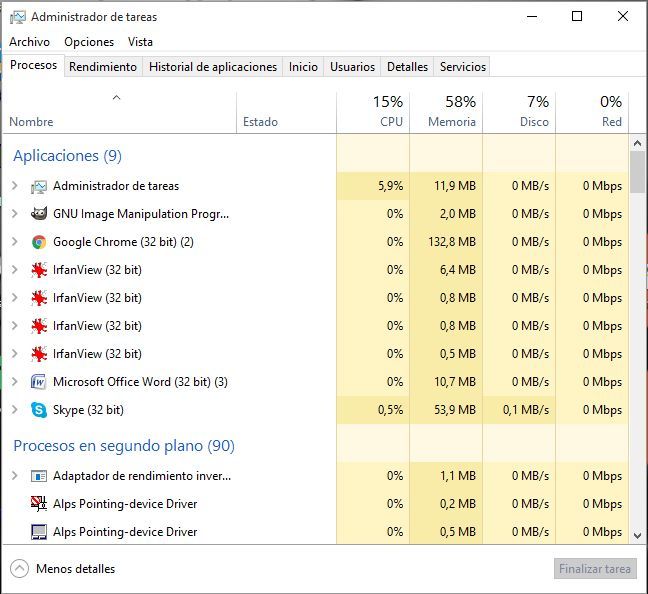Expand the Google Chrome (32 bit) group

(x=14, y=242)
